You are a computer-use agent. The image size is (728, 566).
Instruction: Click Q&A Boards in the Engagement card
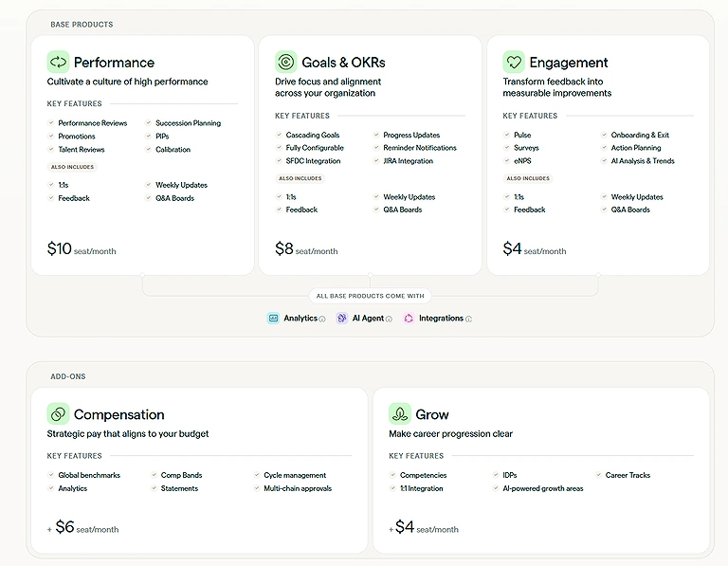coord(630,210)
